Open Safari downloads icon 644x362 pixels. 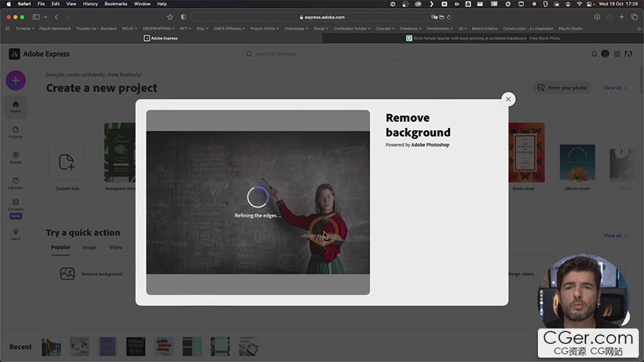click(x=596, y=17)
